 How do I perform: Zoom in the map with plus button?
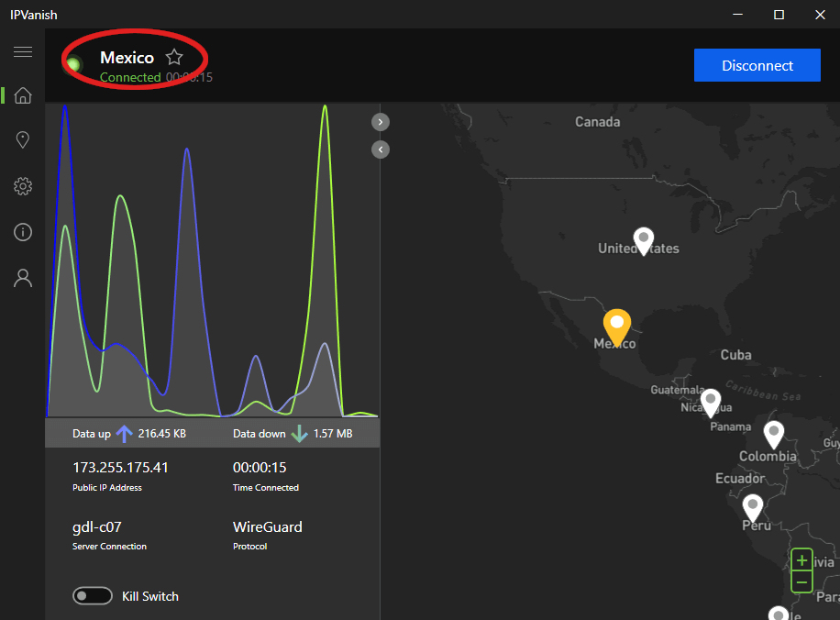point(801,560)
